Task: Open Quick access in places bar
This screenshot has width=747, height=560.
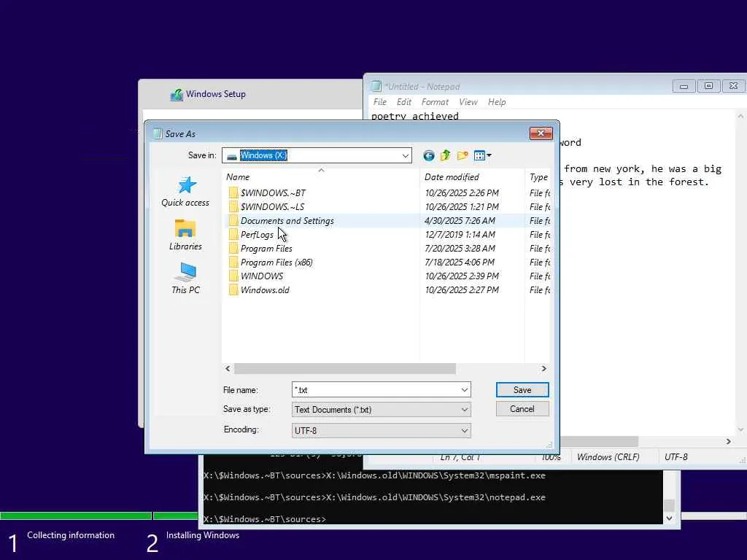Action: coord(185,192)
